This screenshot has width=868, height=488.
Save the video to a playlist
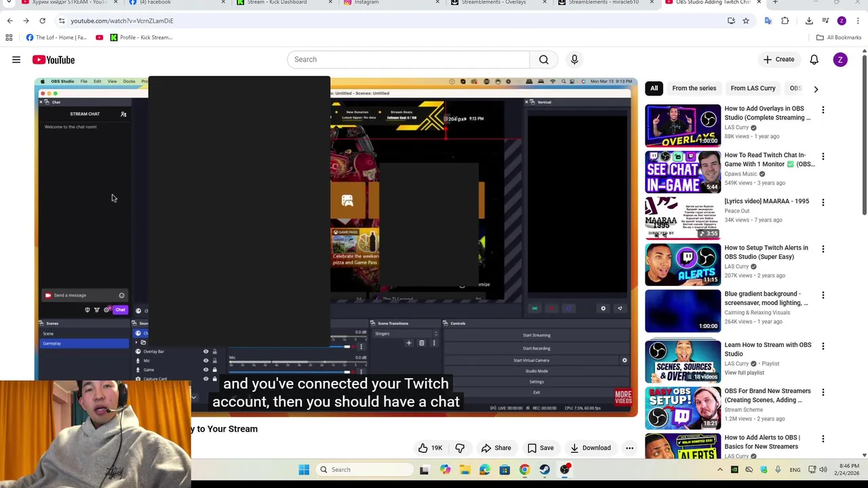[x=540, y=448]
